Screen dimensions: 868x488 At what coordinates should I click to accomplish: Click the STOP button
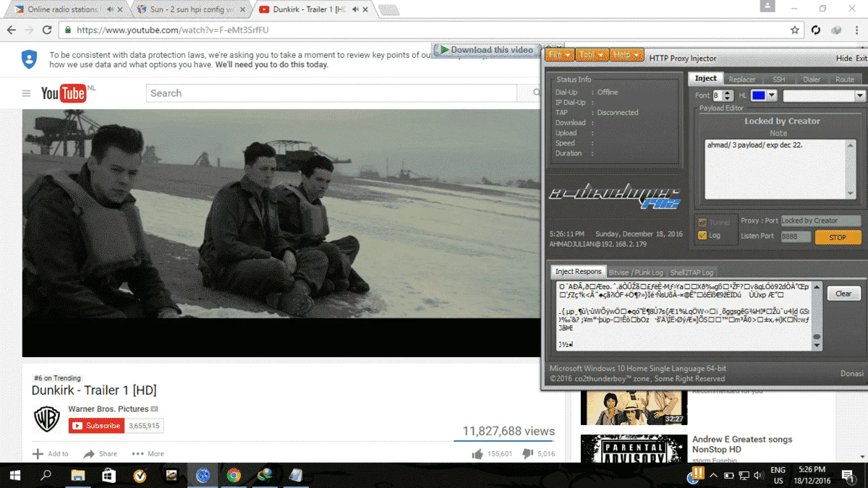click(x=838, y=237)
